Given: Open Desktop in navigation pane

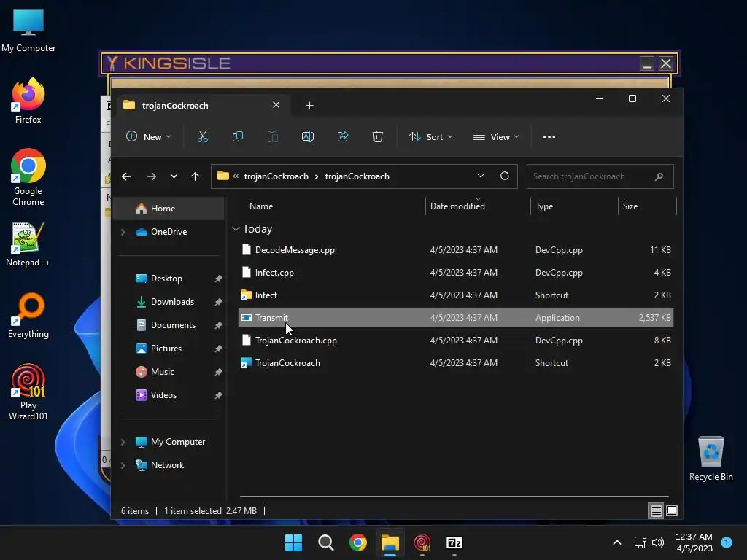Looking at the screenshot, I should tap(166, 279).
